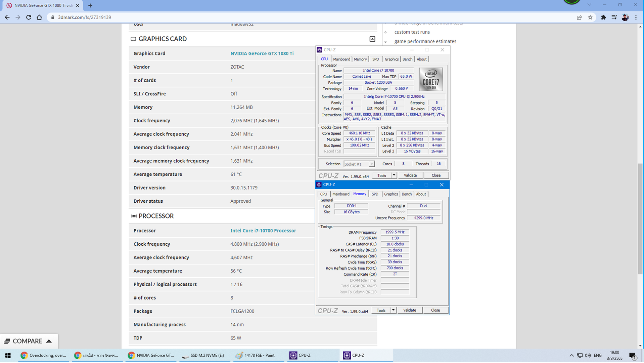Open the media control icon in toolbar
The height and width of the screenshot is (363, 644).
(x=614, y=17)
